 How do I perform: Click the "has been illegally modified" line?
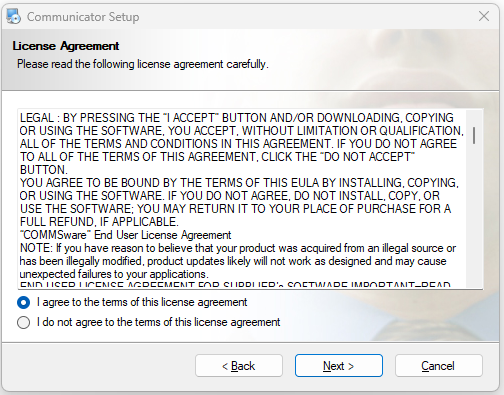click(233, 261)
